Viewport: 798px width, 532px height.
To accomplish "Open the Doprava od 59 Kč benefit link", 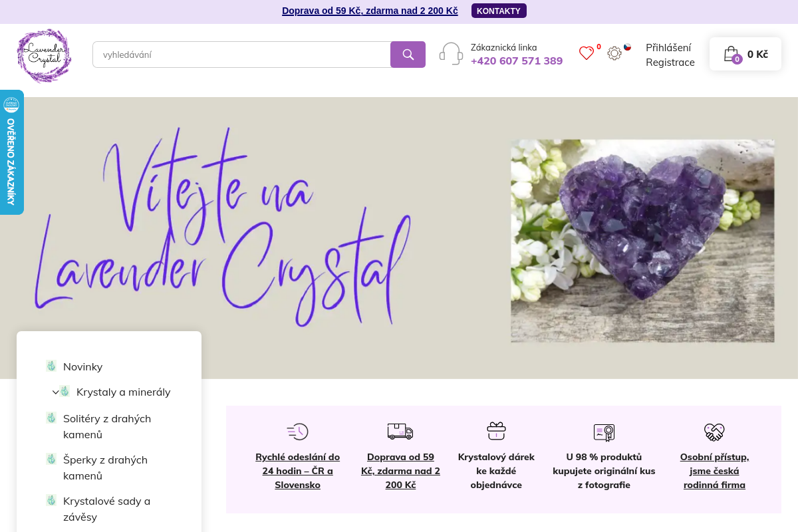I will pyautogui.click(x=400, y=471).
